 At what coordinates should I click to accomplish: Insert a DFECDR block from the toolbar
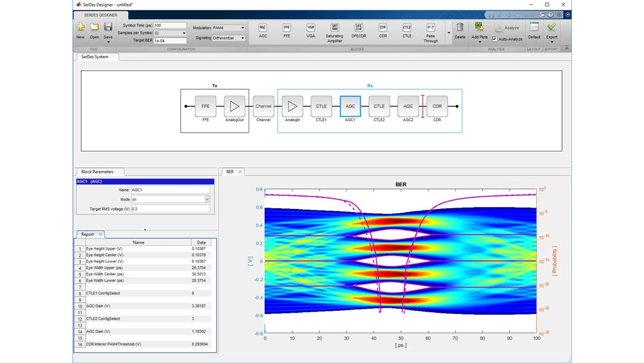pyautogui.click(x=359, y=31)
